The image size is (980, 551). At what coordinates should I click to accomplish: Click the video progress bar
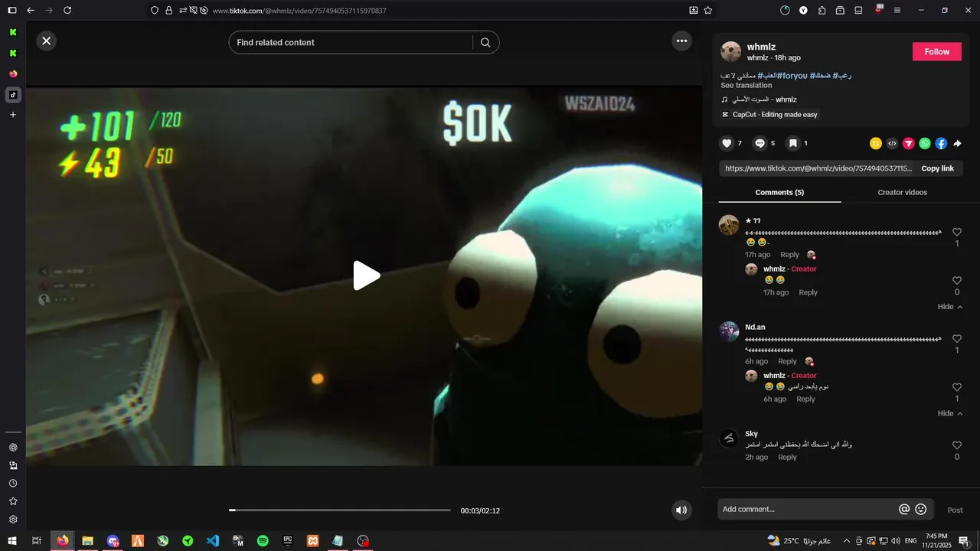coord(340,510)
